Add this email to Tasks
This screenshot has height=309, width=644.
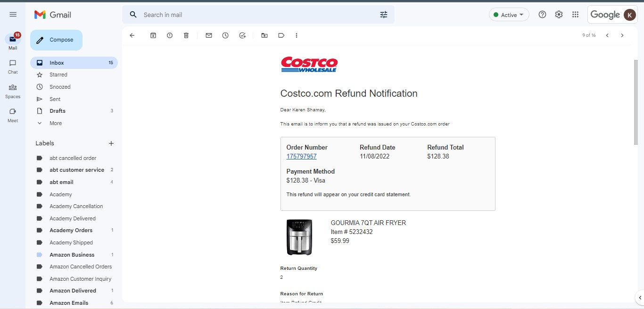tap(242, 35)
